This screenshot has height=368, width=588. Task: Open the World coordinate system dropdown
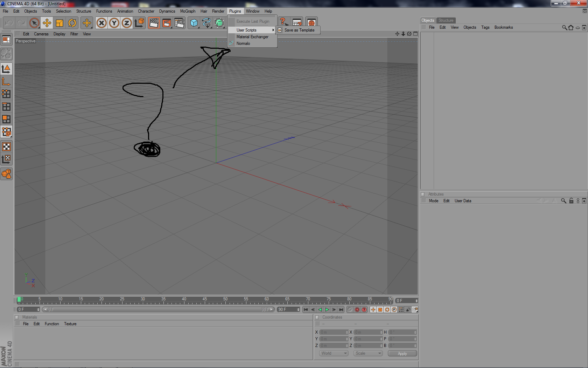(x=334, y=353)
